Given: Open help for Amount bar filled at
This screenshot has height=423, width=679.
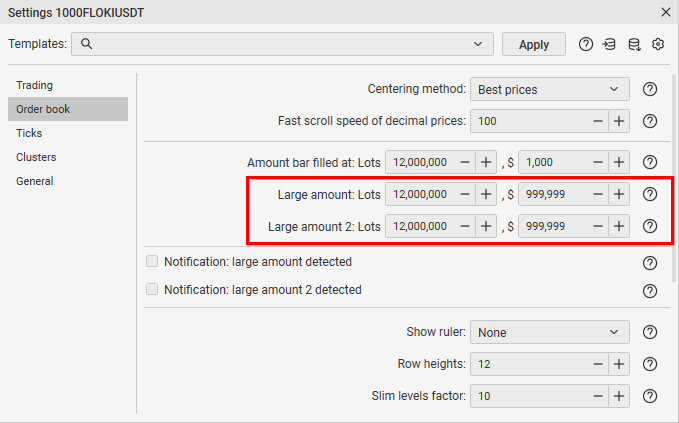Looking at the screenshot, I should [650, 162].
